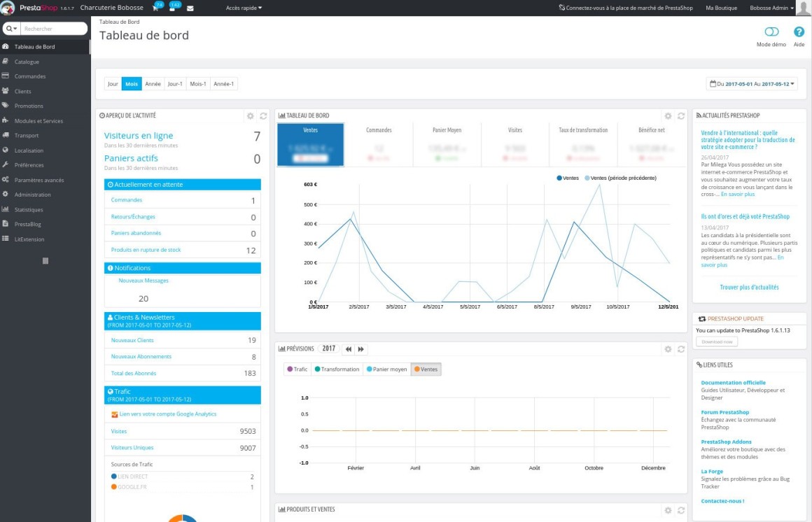Click the Rechercher search field
Screen dimensions: 812x522
coord(54,29)
